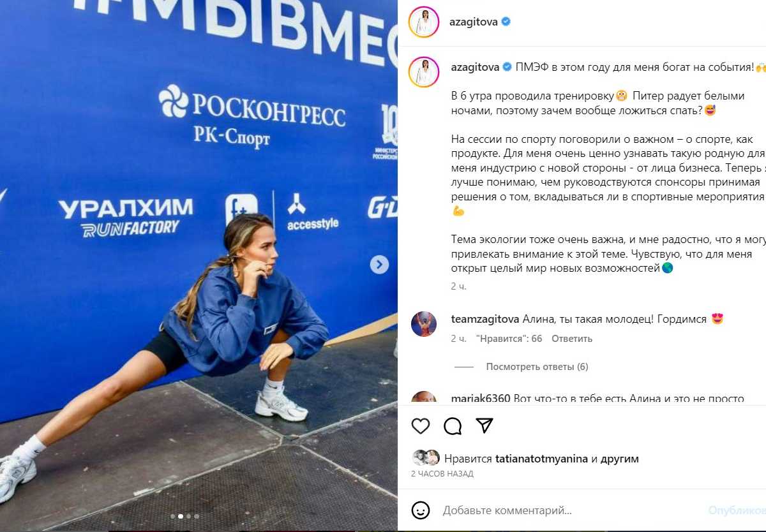Viewport: 766px width, 532px height.
Task: Open azagitova username in header
Action: (x=474, y=22)
